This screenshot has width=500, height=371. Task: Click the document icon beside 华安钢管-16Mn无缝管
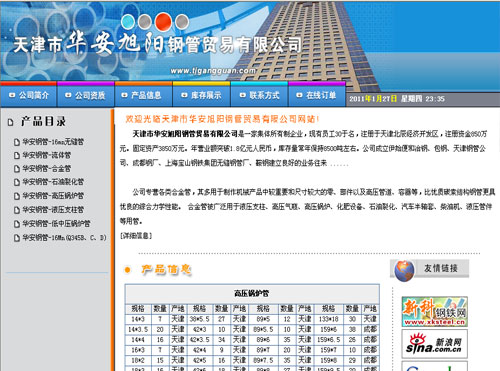[x=17, y=142]
